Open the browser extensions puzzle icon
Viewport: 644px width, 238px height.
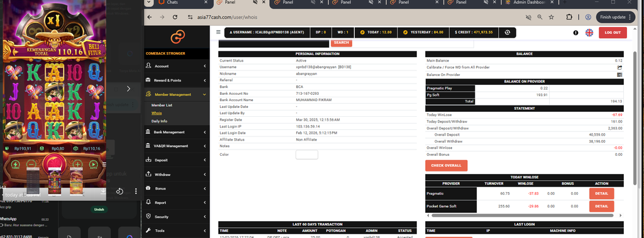click(x=569, y=17)
